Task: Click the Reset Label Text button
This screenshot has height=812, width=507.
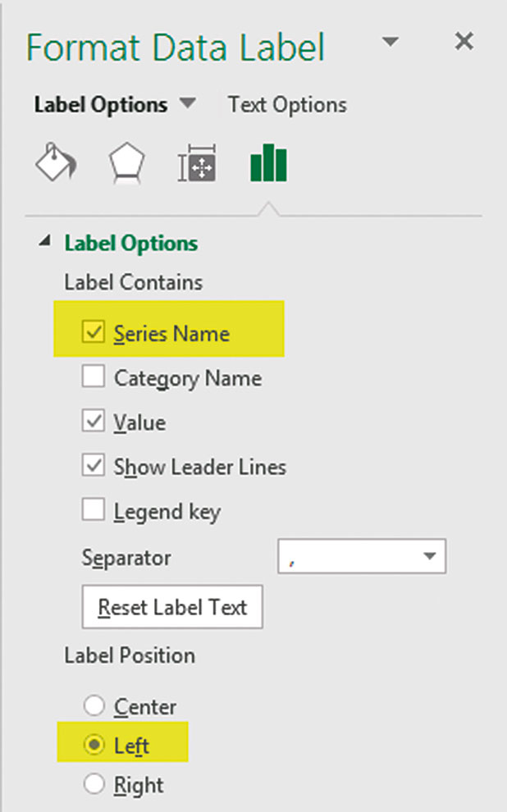Action: point(172,607)
